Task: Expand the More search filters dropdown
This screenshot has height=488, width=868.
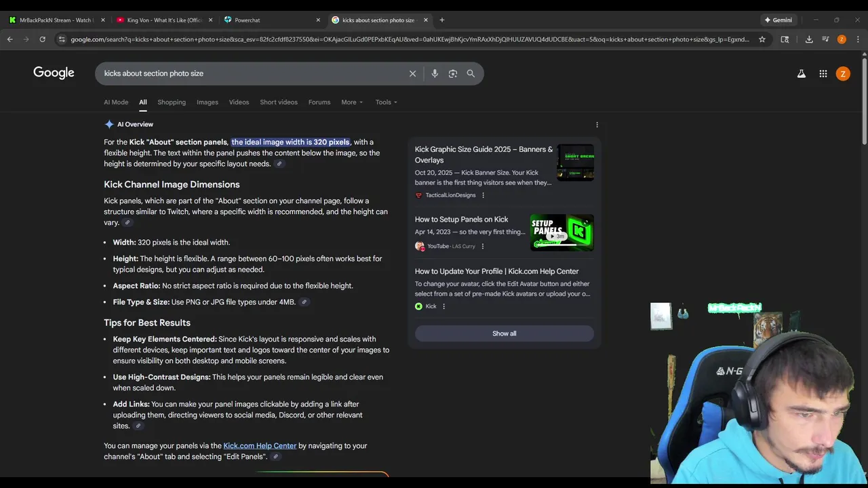Action: (352, 102)
